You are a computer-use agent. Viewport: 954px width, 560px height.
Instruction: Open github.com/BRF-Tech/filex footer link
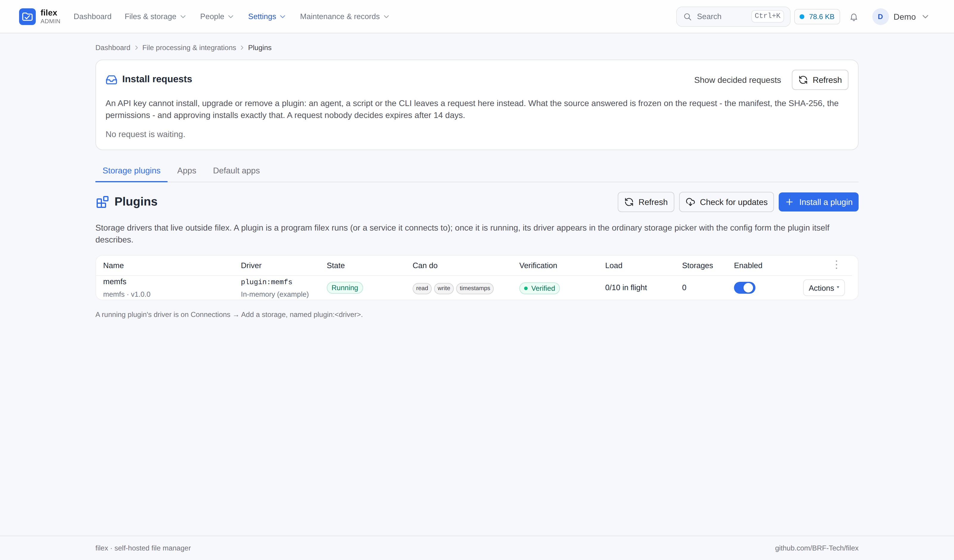tap(817, 548)
